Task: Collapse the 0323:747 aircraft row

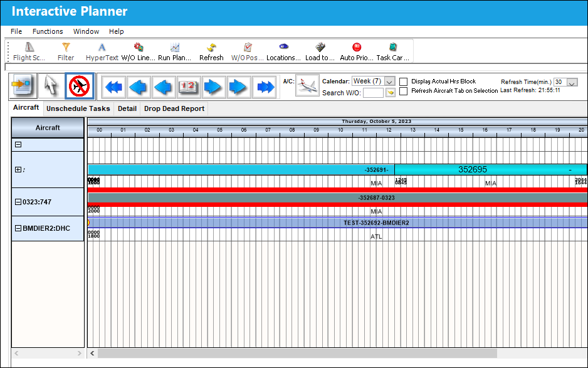Action: pos(18,202)
